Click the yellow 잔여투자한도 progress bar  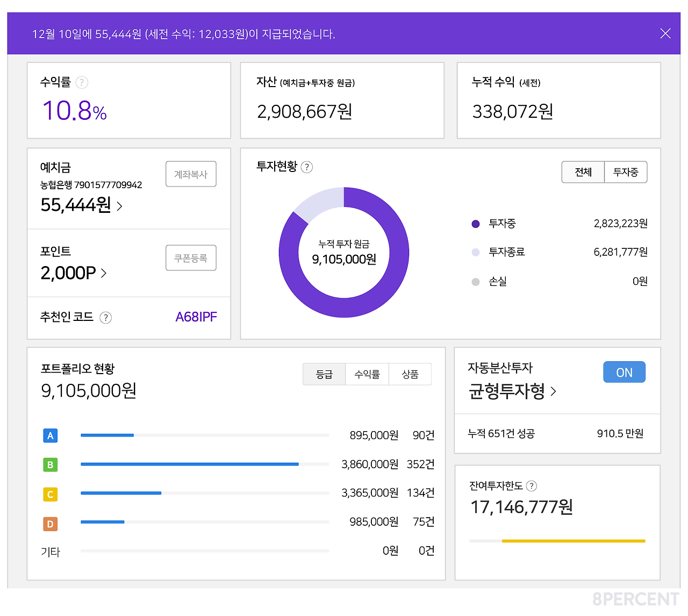click(557, 541)
